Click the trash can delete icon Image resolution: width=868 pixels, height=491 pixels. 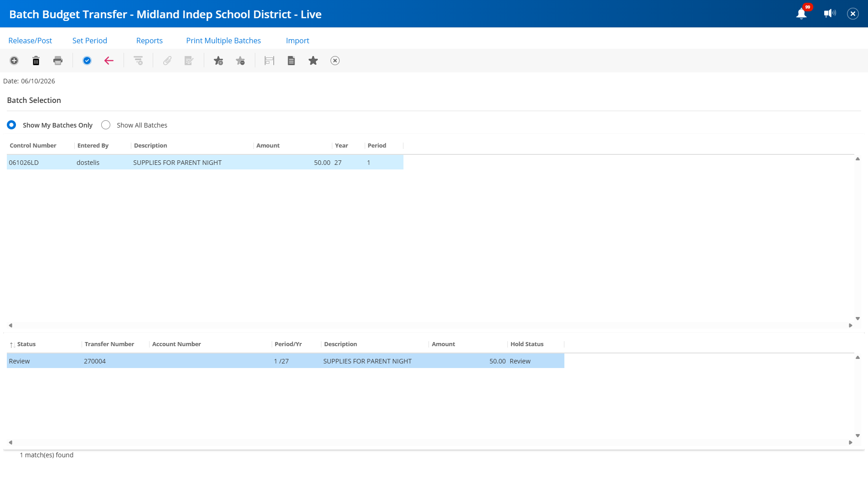[36, 61]
